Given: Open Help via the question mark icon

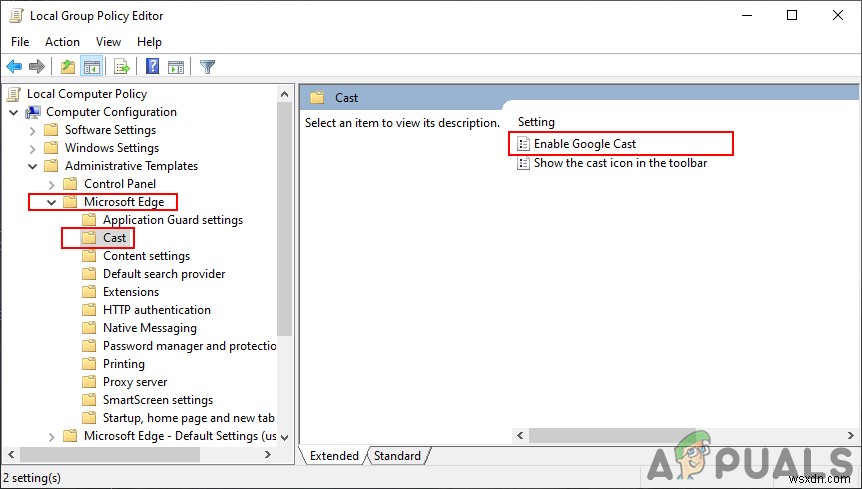Looking at the screenshot, I should point(152,67).
